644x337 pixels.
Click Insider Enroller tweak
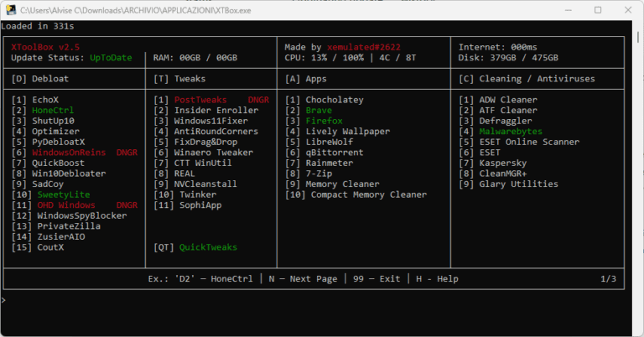[206, 111]
